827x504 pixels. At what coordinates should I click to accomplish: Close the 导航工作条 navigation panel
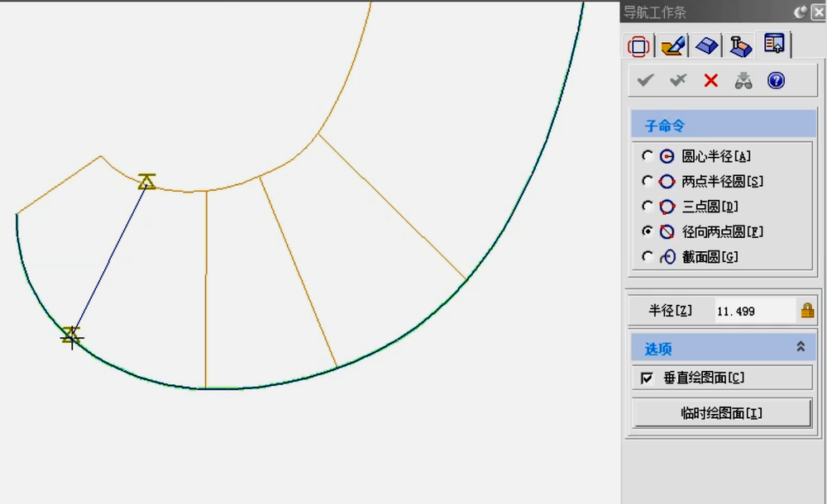[819, 12]
